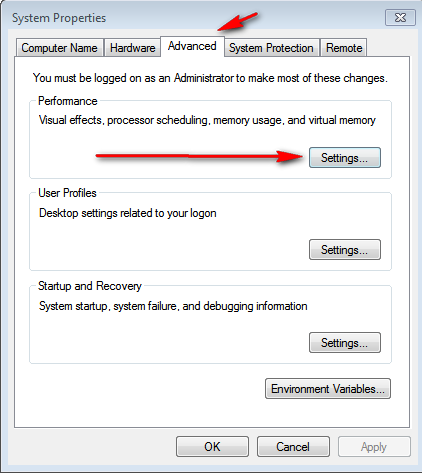Open Startup and Recovery Settings
Image resolution: width=422 pixels, height=473 pixels.
345,342
